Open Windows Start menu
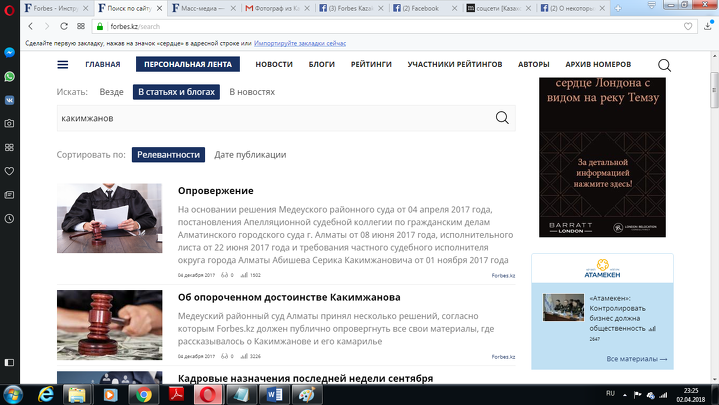 pyautogui.click(x=13, y=395)
